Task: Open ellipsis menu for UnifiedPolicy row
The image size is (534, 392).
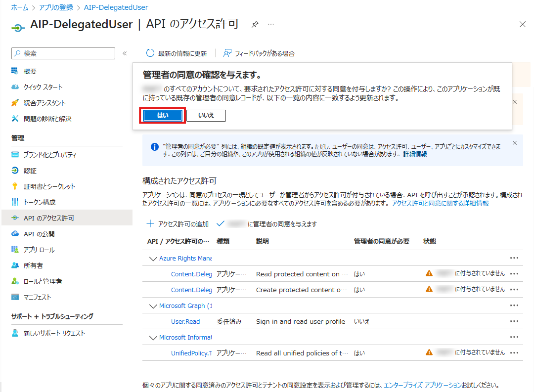Action: click(x=514, y=353)
